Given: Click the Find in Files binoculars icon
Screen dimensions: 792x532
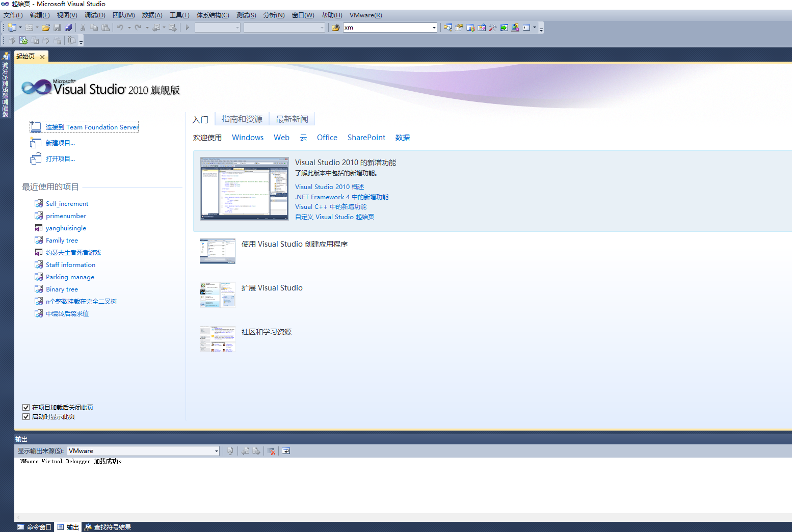Looking at the screenshot, I should [x=335, y=28].
